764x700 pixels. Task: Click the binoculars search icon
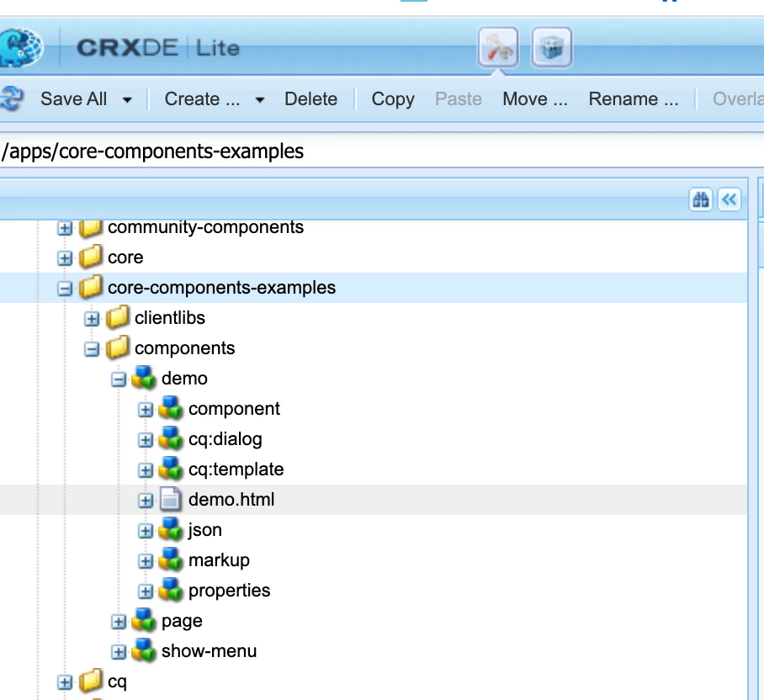coord(701,199)
